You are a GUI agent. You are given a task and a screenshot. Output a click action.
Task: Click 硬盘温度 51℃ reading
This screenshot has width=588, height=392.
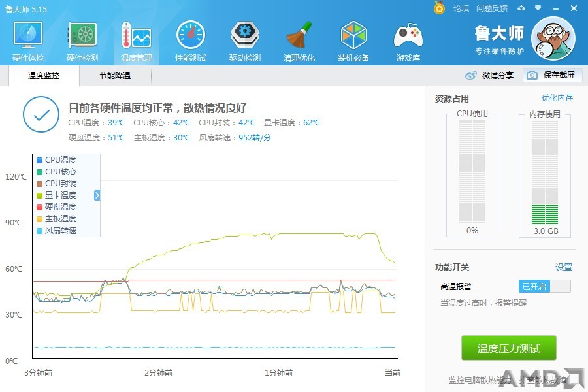pyautogui.click(x=97, y=138)
